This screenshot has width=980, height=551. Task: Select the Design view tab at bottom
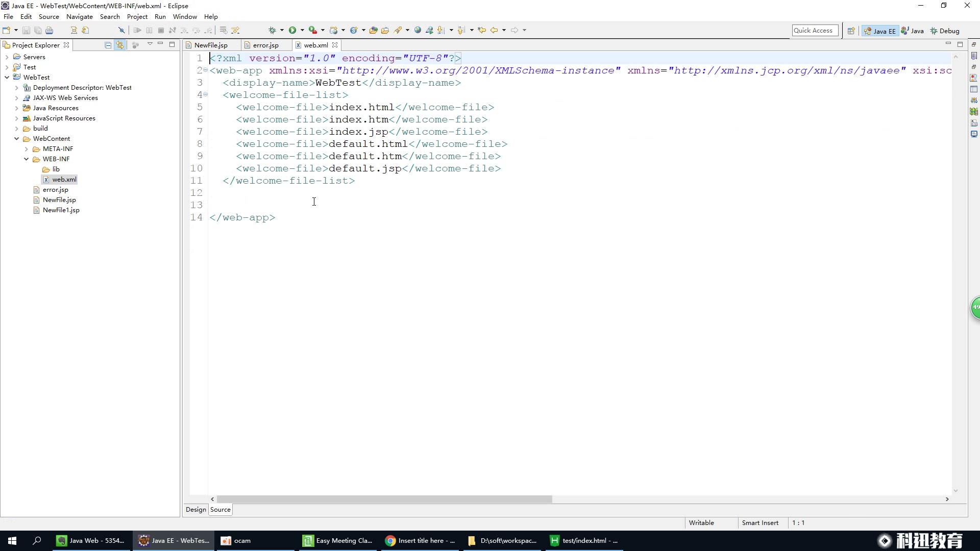pos(196,509)
